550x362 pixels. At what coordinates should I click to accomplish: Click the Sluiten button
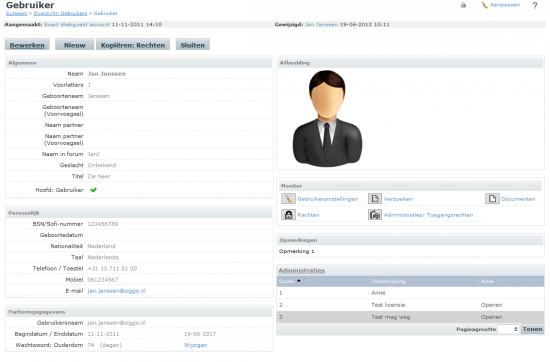click(x=193, y=45)
